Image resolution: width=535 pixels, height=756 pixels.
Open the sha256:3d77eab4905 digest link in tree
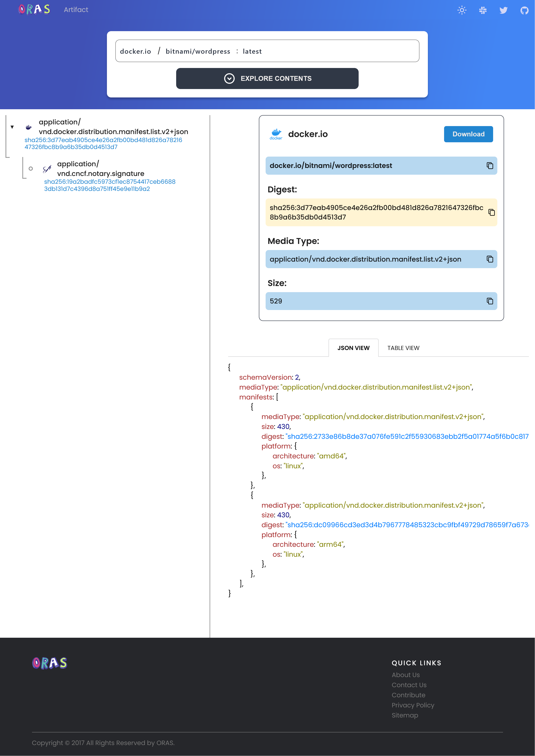103,143
